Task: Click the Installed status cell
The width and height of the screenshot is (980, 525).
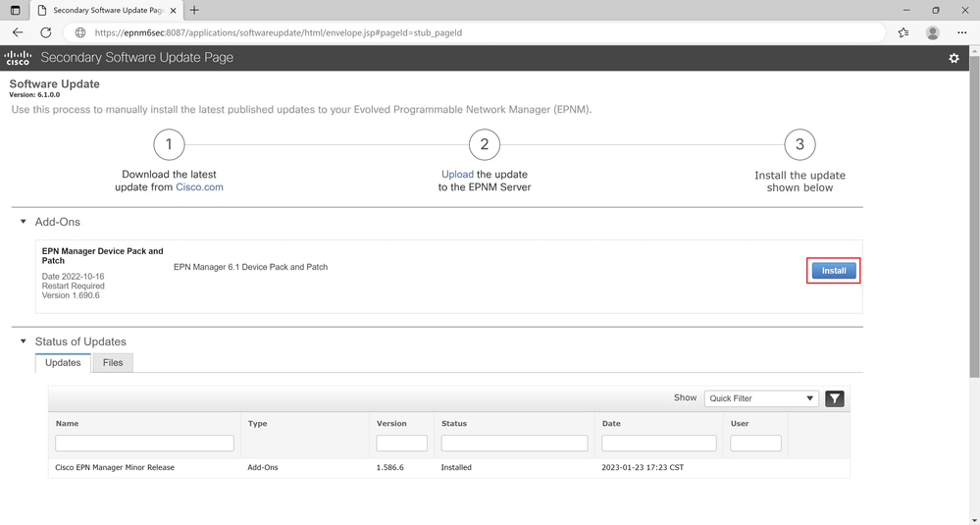Action: pyautogui.click(x=456, y=467)
